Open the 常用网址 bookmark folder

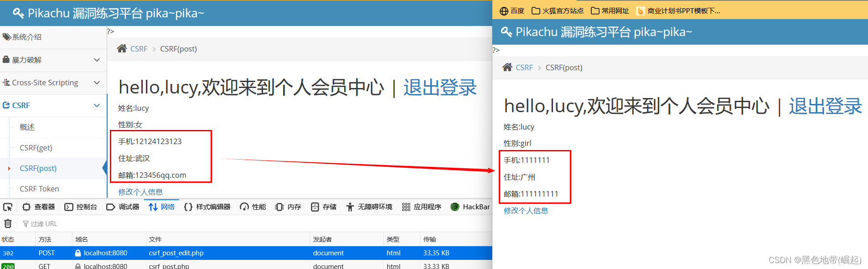(610, 11)
